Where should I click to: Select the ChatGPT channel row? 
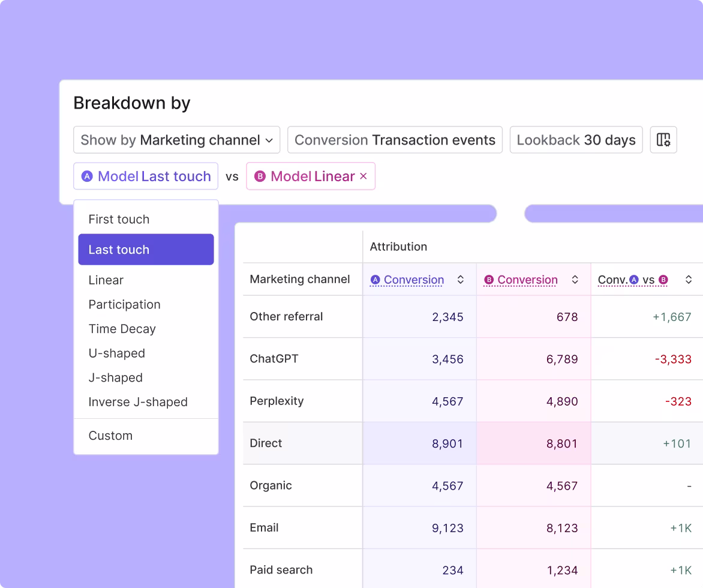pyautogui.click(x=274, y=359)
